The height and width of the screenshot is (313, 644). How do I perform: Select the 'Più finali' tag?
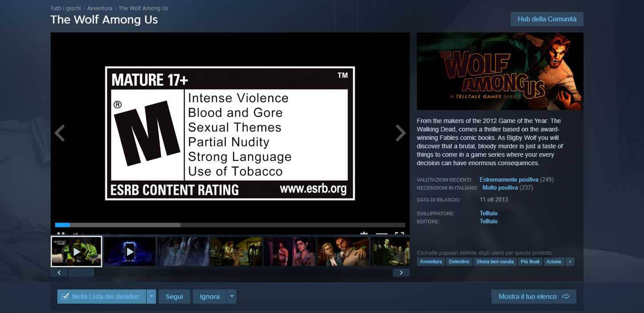pos(530,262)
